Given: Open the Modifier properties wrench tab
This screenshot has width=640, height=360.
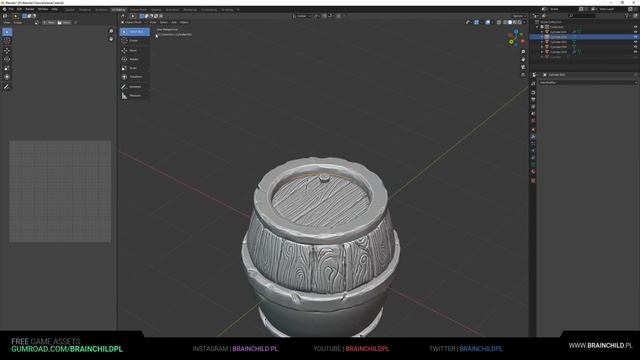Looking at the screenshot, I should 533,137.
